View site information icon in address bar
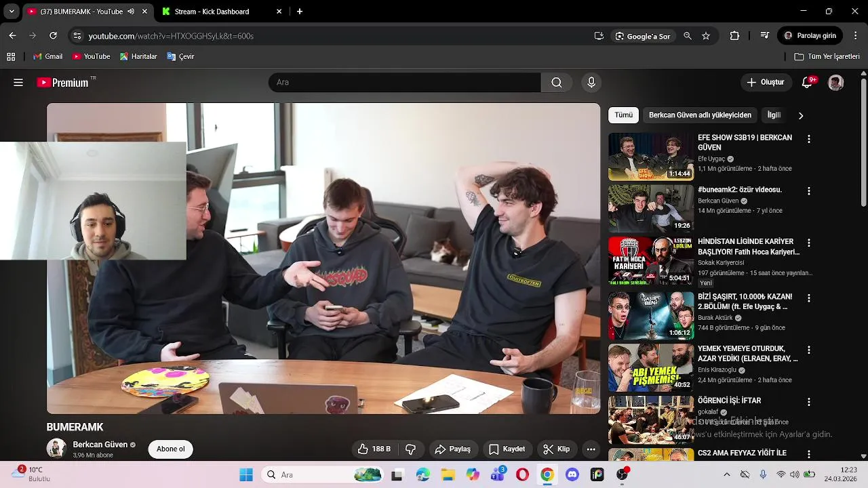Image resolution: width=868 pixels, height=488 pixels. pos(77,36)
